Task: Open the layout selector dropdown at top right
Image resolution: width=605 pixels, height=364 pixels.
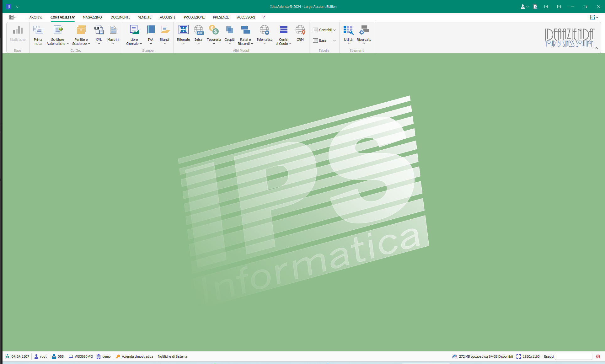Action: point(594,17)
